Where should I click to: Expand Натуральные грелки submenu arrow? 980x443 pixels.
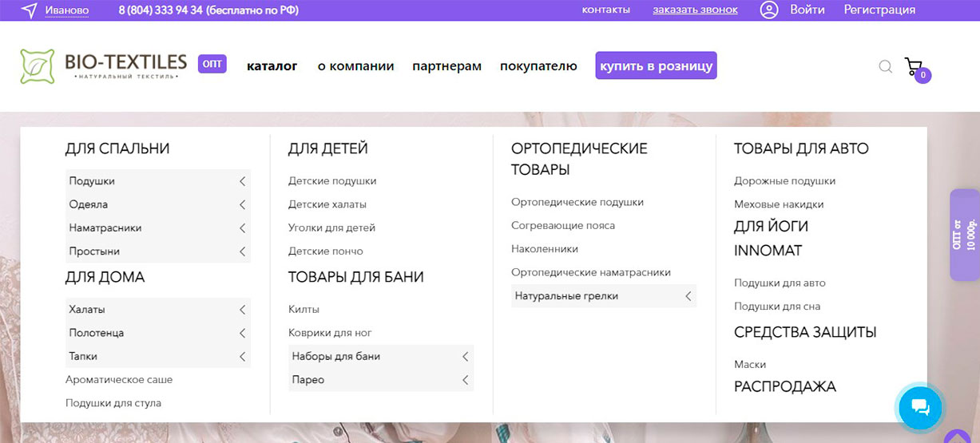[688, 296]
